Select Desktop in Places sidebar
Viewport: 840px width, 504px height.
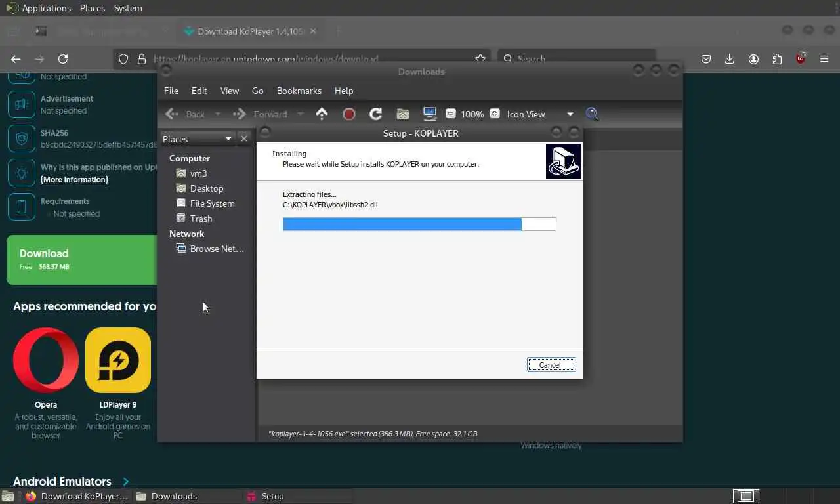click(x=199, y=188)
